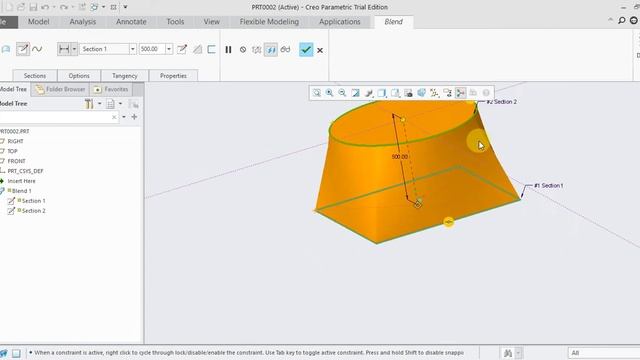Viewport: 640px width, 360px height.
Task: Click the Refit view icon
Action: click(x=317, y=93)
